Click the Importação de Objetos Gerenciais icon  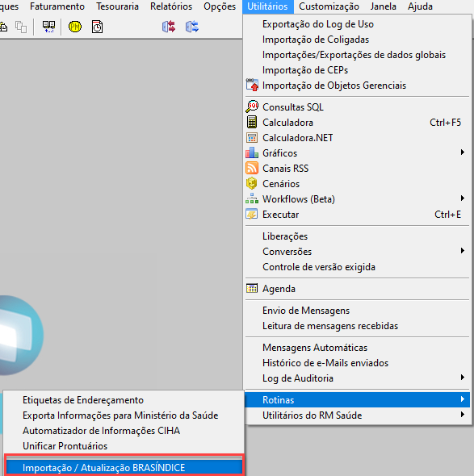coord(252,85)
